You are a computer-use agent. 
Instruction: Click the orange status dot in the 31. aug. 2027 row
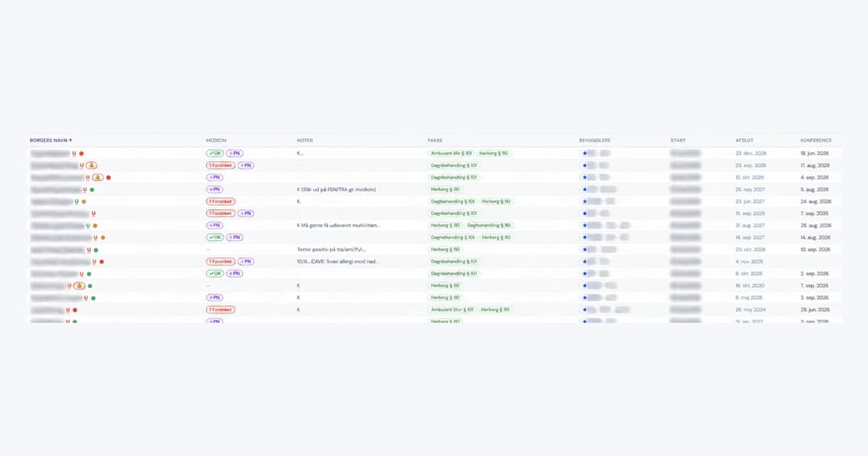point(95,225)
